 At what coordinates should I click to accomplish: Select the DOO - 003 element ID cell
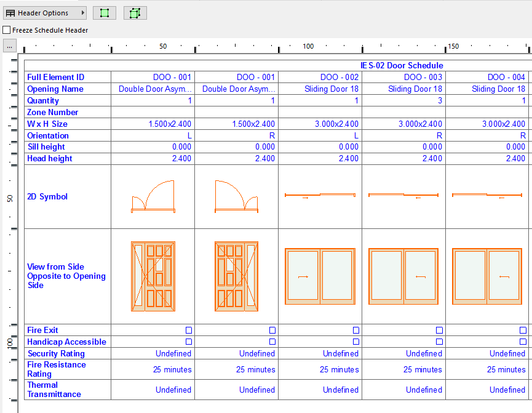[403, 77]
